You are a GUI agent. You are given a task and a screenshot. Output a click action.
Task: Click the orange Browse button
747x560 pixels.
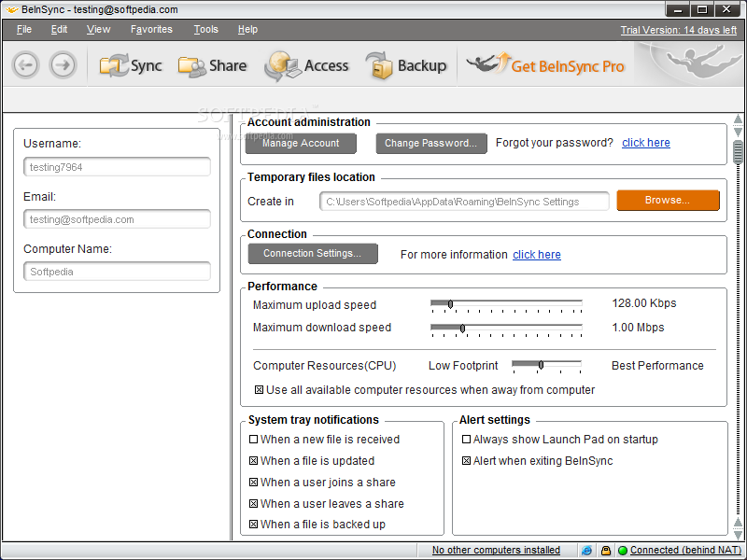pos(668,200)
